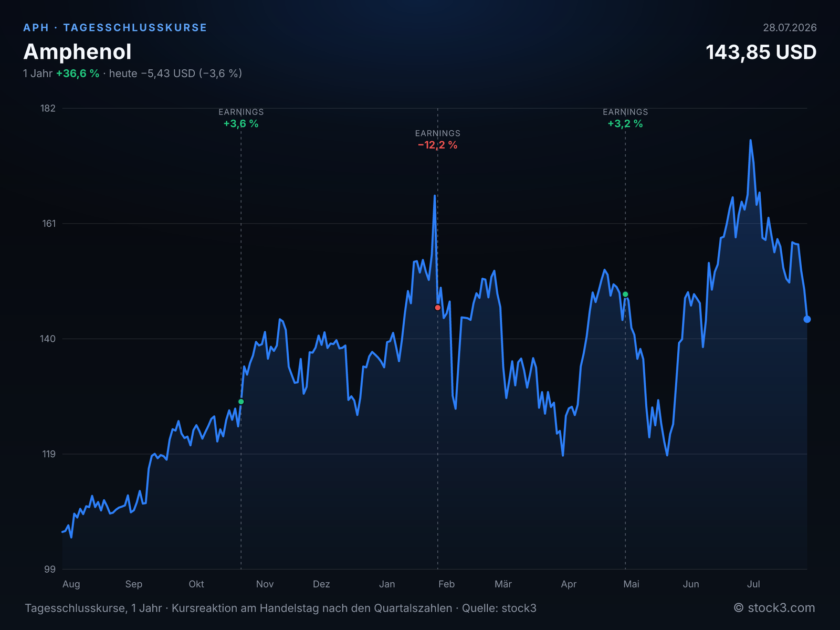Image resolution: width=840 pixels, height=630 pixels.
Task: Click the date "28.07.2026"
Action: (x=790, y=27)
